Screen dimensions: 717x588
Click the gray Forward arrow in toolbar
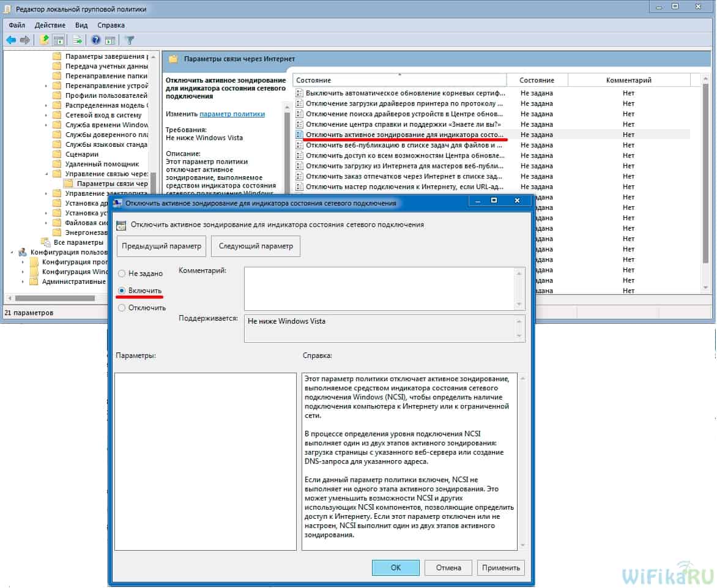[x=25, y=40]
